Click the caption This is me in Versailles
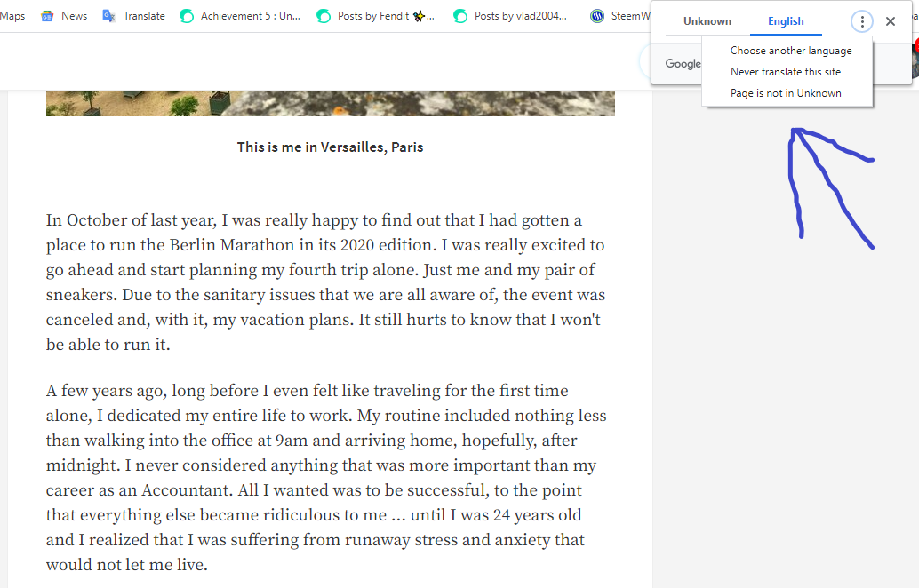 (x=330, y=147)
